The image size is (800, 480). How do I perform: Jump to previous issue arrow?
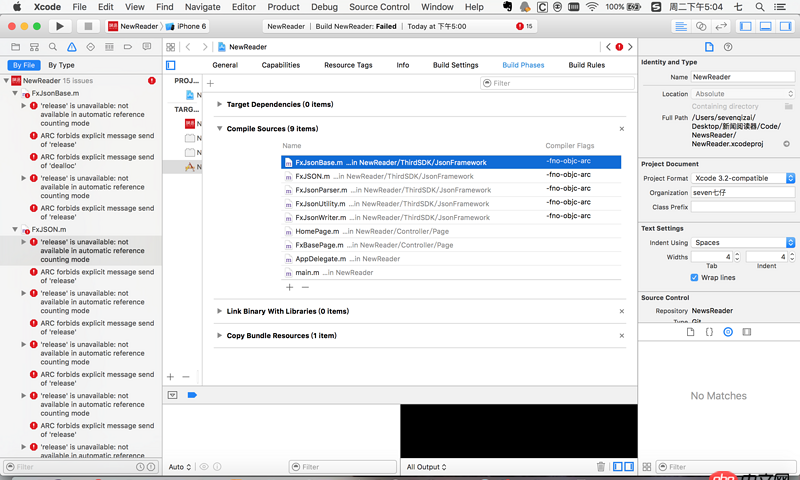(608, 47)
